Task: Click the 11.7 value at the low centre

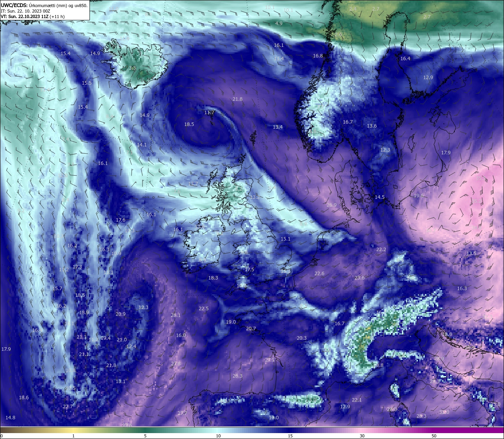Action: pos(209,113)
